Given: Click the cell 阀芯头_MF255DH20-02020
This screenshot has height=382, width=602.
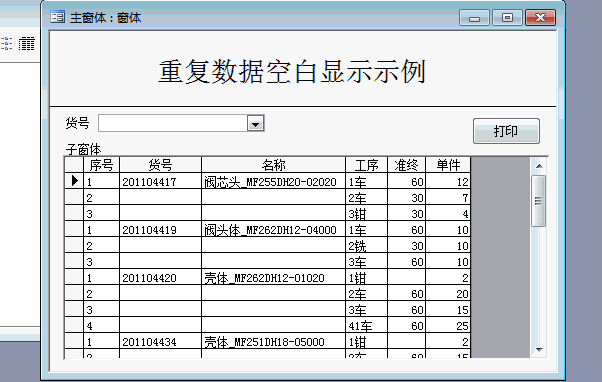Looking at the screenshot, I should tap(273, 181).
